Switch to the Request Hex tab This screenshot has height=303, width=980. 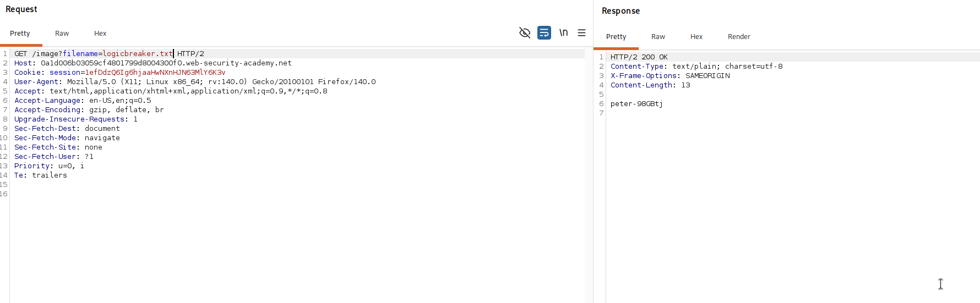100,34
